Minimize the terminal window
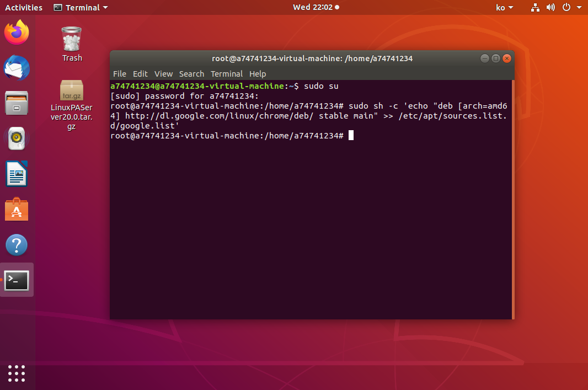The width and height of the screenshot is (588, 390). pyautogui.click(x=484, y=58)
